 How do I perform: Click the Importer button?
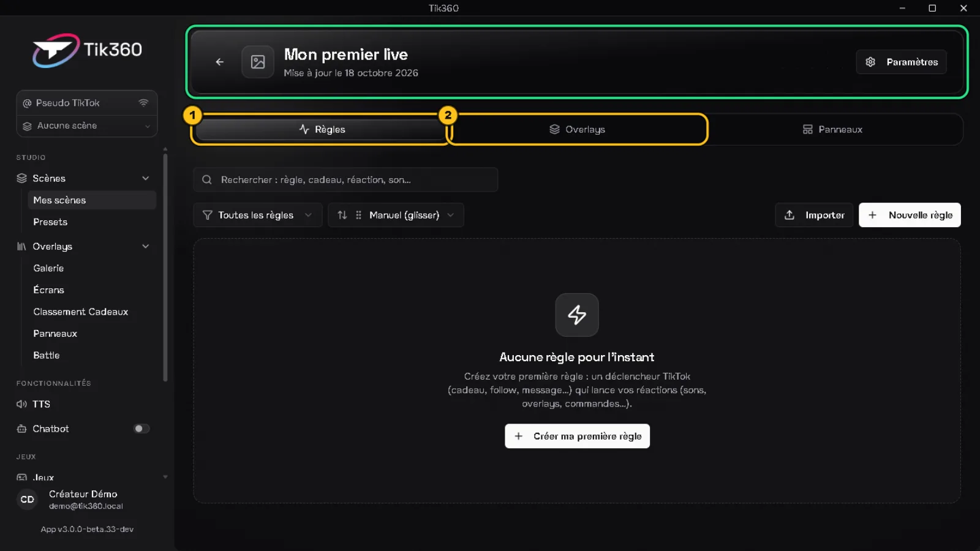coord(814,215)
